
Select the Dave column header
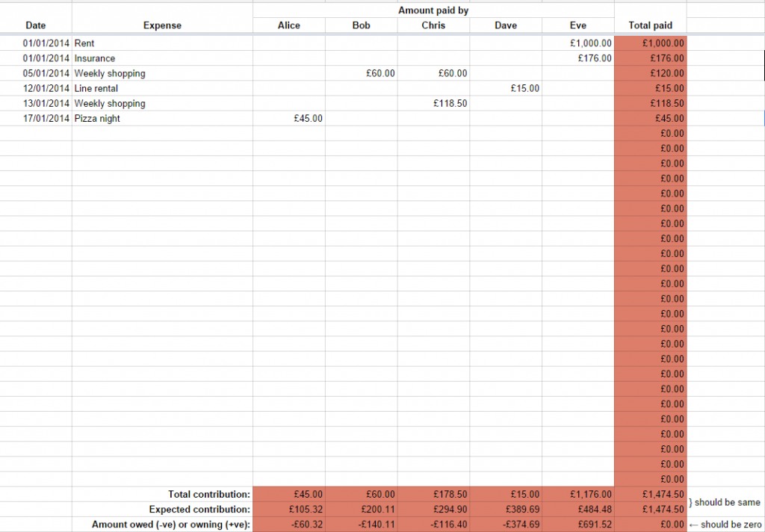coord(505,25)
